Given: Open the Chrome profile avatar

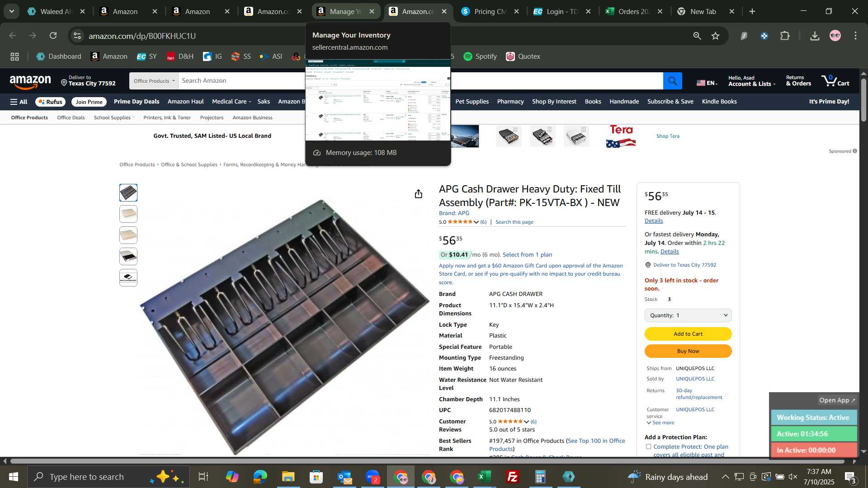Looking at the screenshot, I should [835, 36].
